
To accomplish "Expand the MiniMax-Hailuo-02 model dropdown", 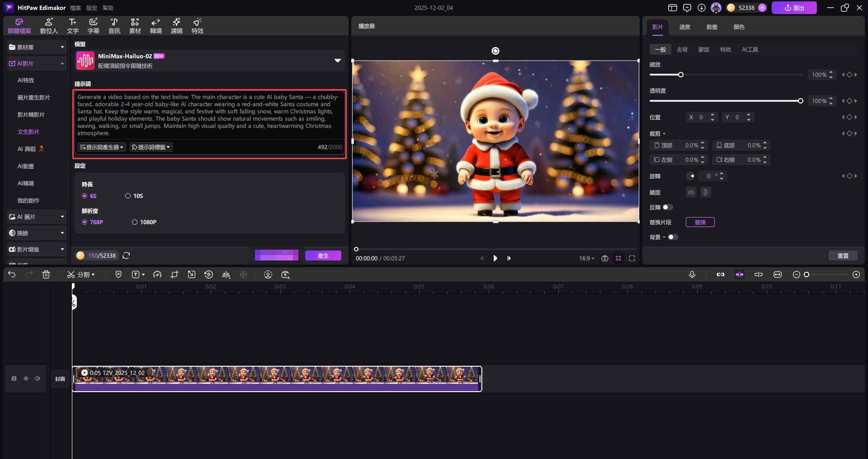I will click(x=337, y=61).
